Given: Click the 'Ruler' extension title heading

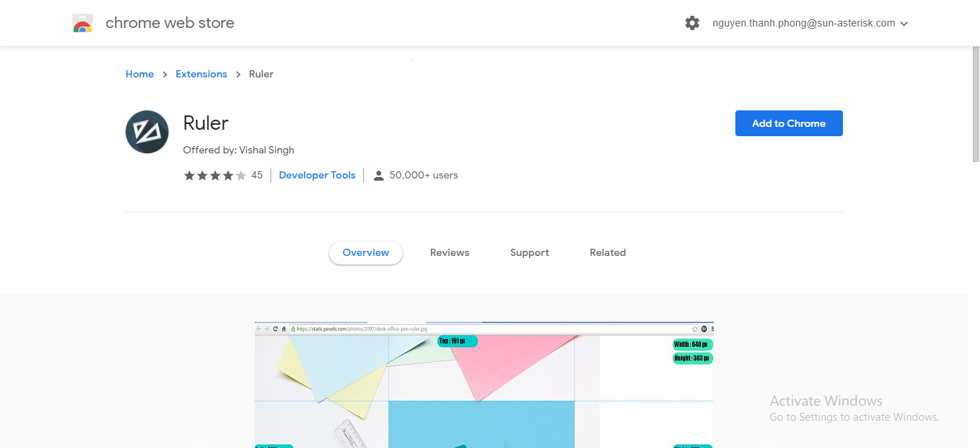Looking at the screenshot, I should (206, 123).
